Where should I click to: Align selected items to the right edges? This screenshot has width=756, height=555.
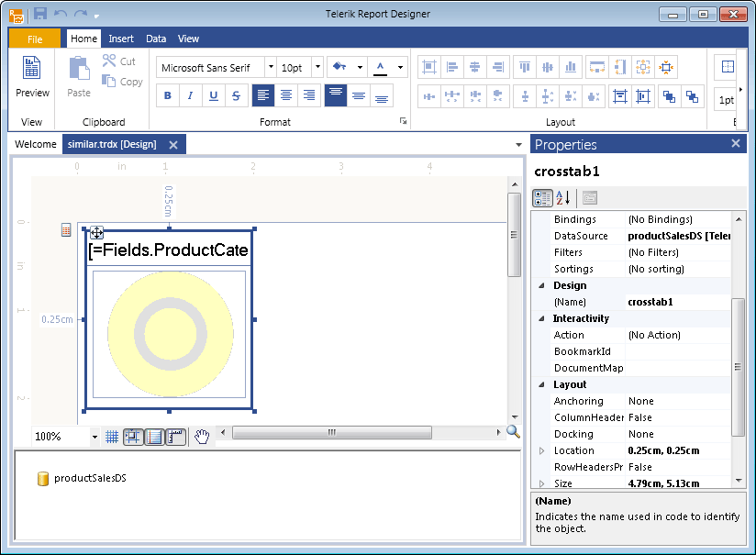click(498, 67)
